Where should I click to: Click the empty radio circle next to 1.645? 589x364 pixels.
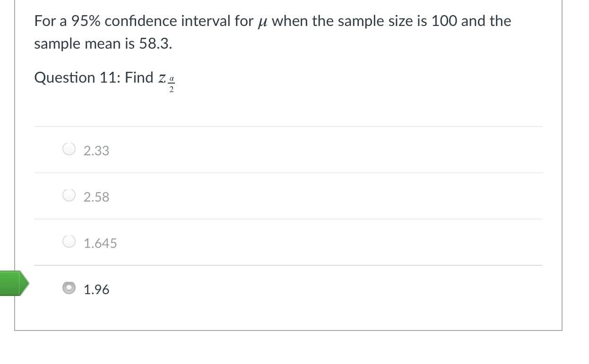point(69,241)
